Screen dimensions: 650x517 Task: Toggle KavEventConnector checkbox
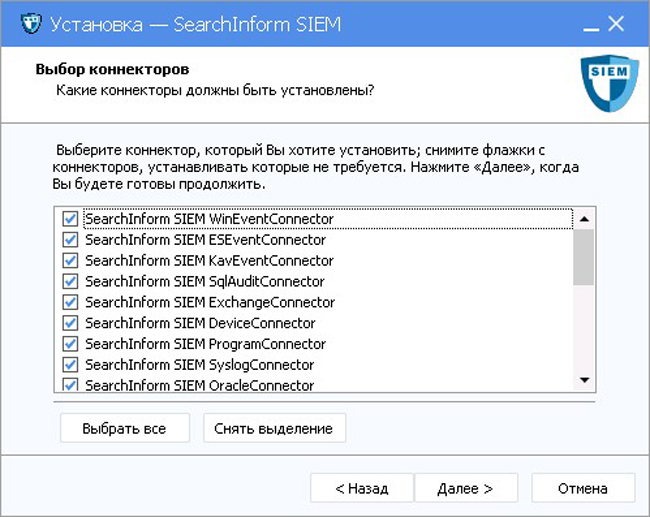click(70, 260)
